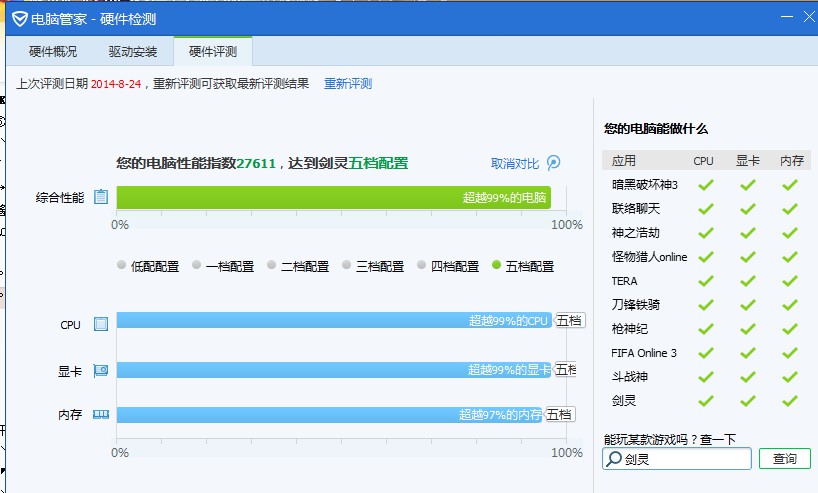Click 内存 checkmark for 神之浩劫
Image resolution: width=818 pixels, height=493 pixels.
pyautogui.click(x=790, y=233)
